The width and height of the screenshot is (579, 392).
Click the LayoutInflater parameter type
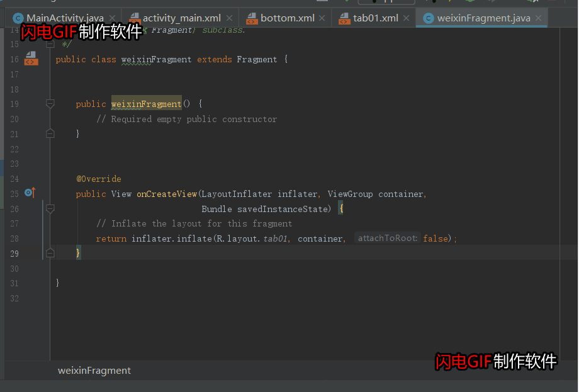pyautogui.click(x=237, y=194)
